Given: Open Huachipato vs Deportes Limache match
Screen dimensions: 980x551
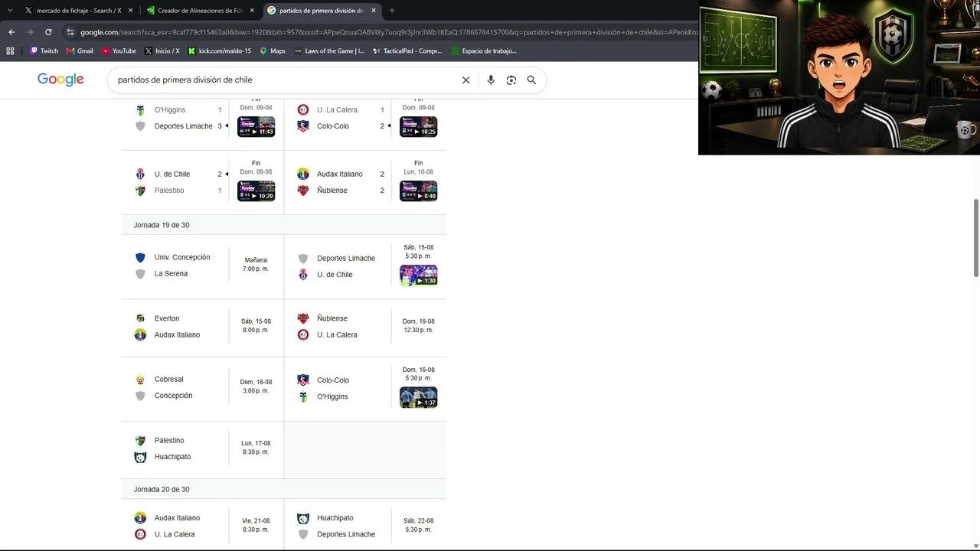Looking at the screenshot, I should (365, 526).
